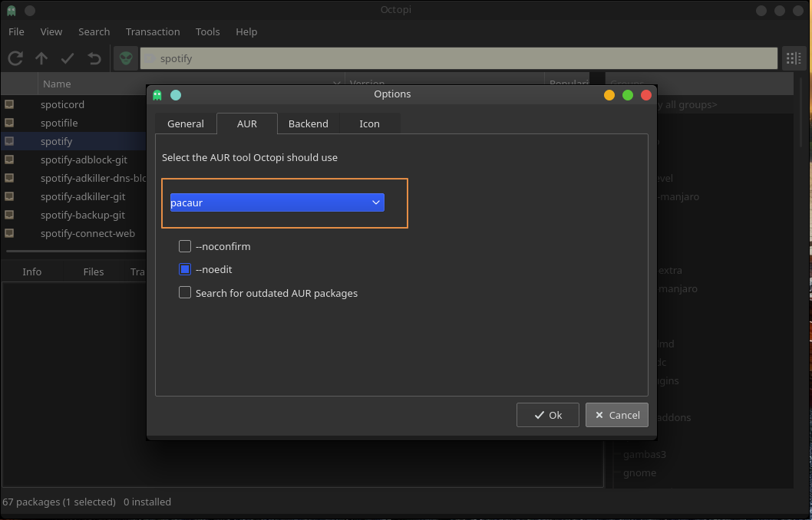The image size is (812, 520).
Task: Toggle Search for outdated AUR packages
Action: [x=185, y=293]
